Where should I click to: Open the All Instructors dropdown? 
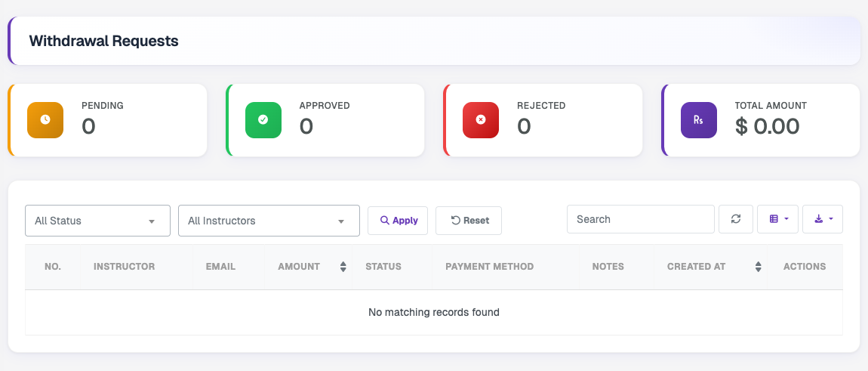269,221
